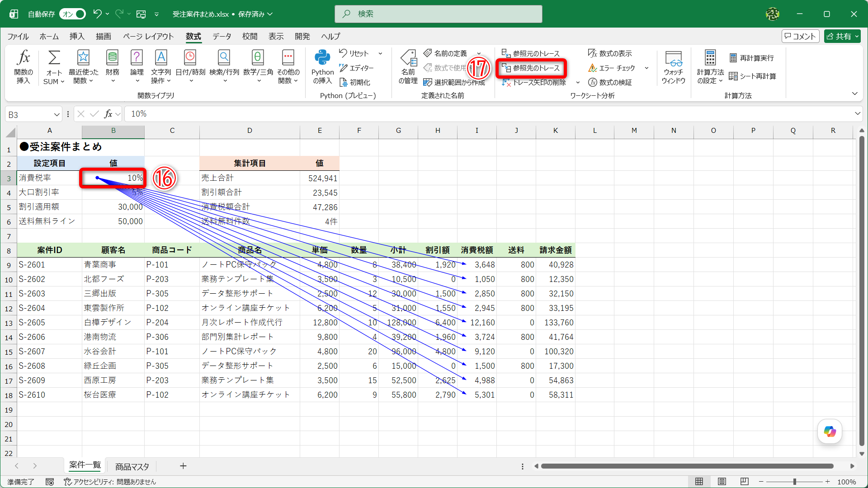Open the Python リセット dropdown arrow
The height and width of the screenshot is (488, 868).
(x=380, y=53)
